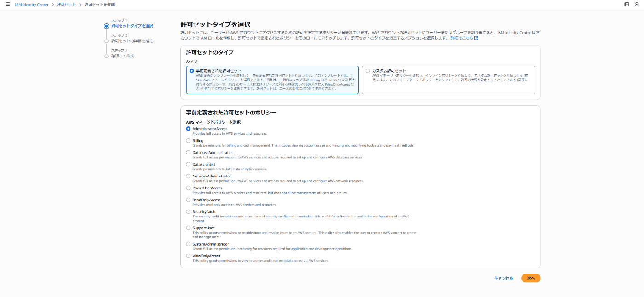Select wizard step 許可セットの詳細を指定
This screenshot has height=297, width=644.
tap(132, 41)
